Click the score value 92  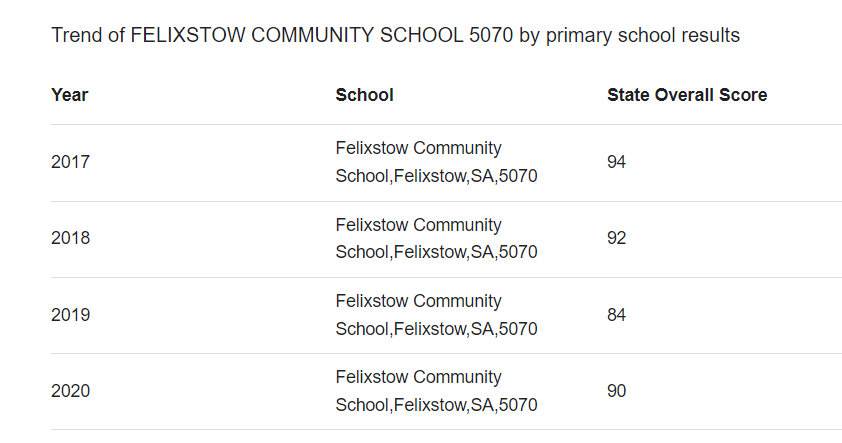pos(616,238)
